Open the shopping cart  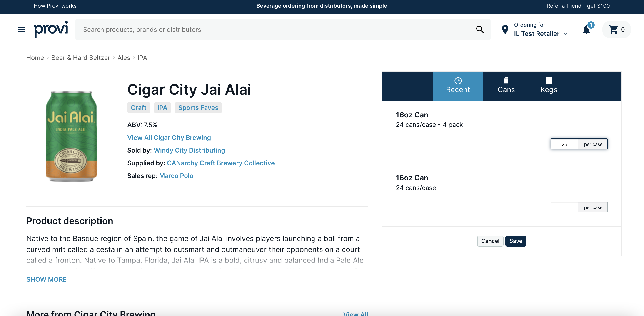click(616, 30)
